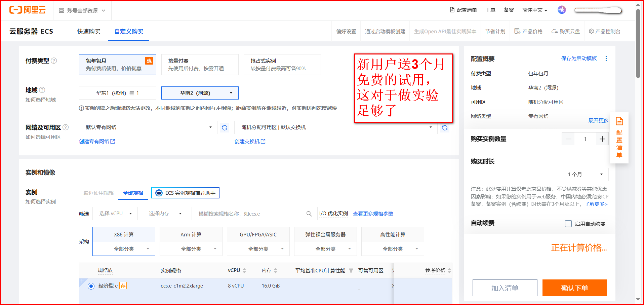Click the product price icon
The width and height of the screenshot is (644, 305).
click(517, 31)
